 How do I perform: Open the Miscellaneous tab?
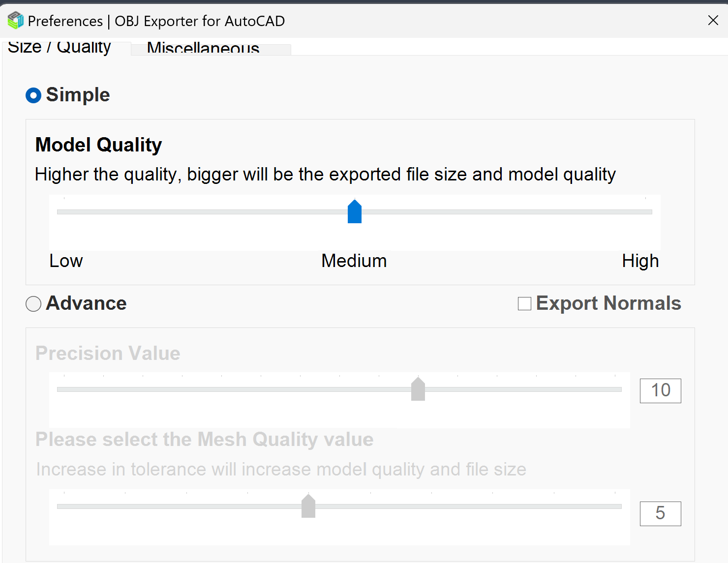(203, 49)
